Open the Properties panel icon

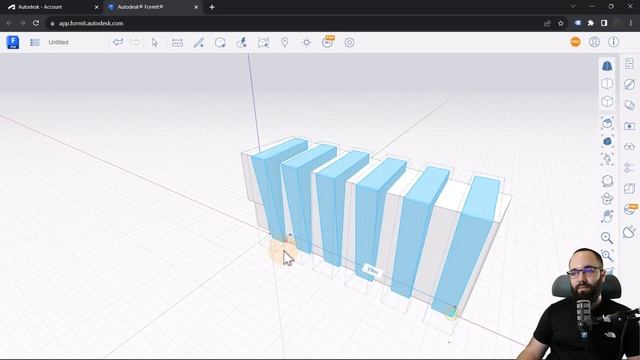click(629, 64)
